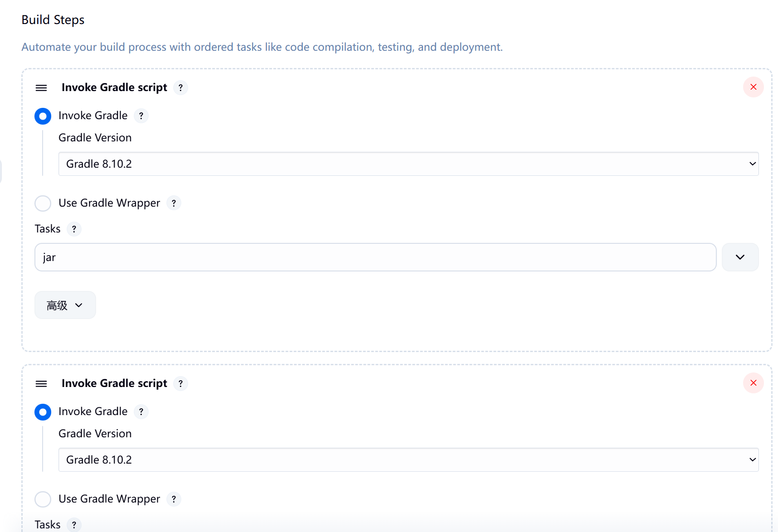This screenshot has width=778, height=532.
Task: Open help for second Invoke Gradle script title
Action: 180,383
